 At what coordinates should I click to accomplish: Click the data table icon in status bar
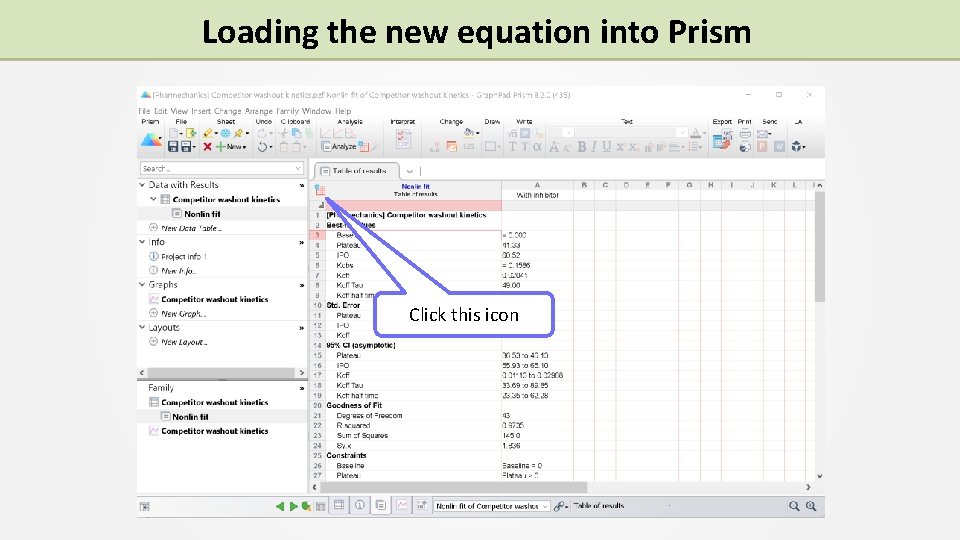(339, 505)
